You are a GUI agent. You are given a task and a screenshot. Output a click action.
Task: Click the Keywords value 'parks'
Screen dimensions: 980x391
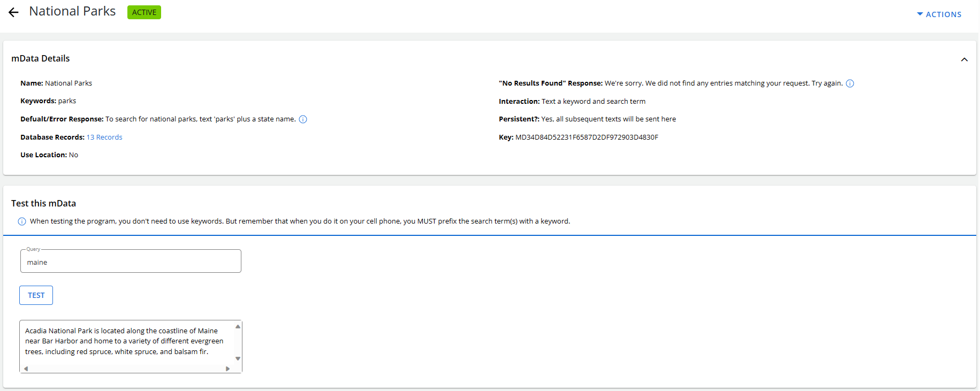tap(67, 101)
